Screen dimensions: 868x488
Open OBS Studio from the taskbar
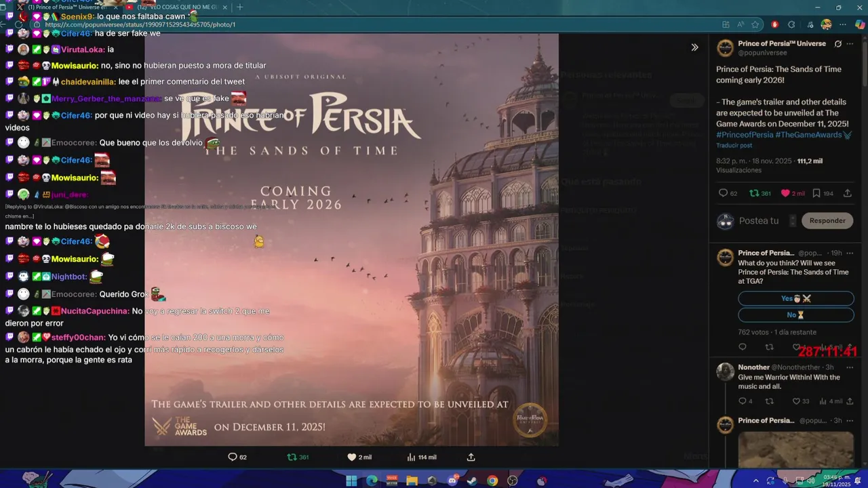tap(513, 481)
